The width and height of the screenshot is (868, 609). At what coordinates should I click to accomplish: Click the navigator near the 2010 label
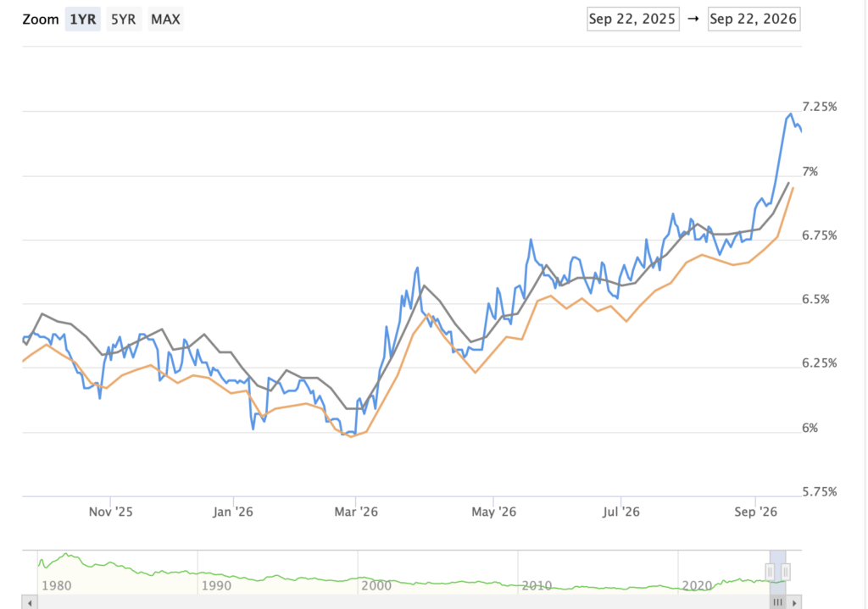(537, 585)
